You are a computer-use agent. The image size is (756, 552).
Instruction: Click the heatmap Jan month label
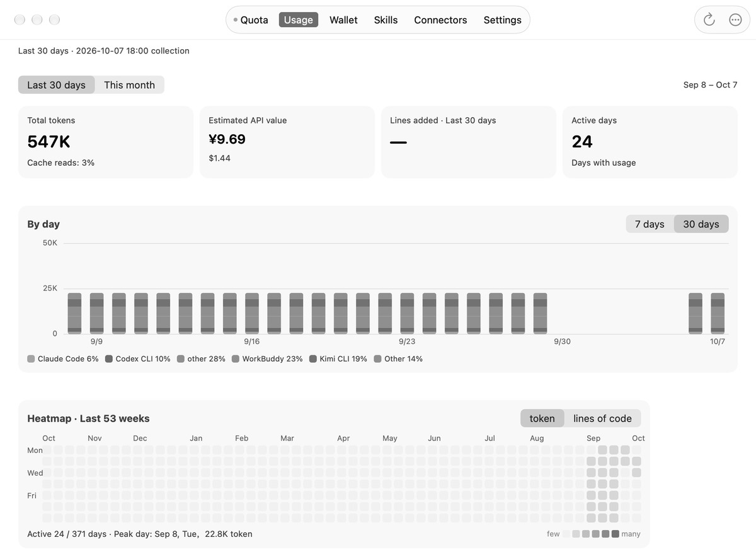tap(196, 438)
